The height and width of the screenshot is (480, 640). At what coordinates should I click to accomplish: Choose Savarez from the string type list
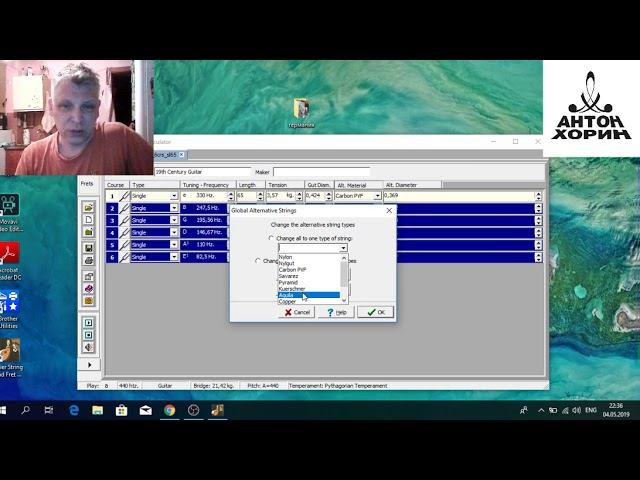[x=309, y=276]
